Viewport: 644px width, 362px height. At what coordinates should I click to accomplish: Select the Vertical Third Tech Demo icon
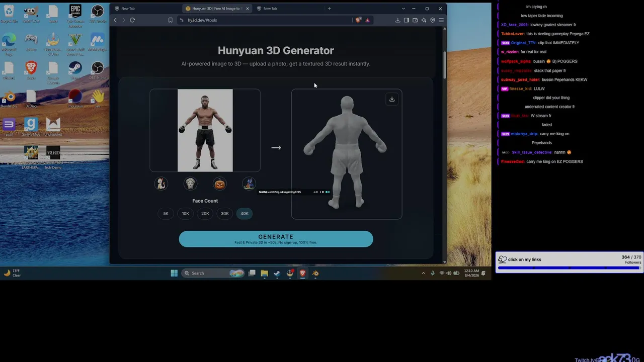(x=53, y=157)
